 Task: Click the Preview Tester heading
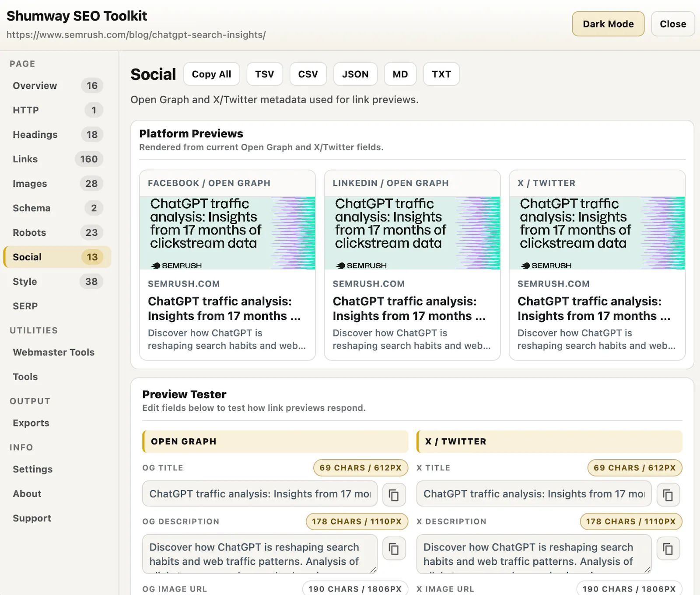pyautogui.click(x=184, y=394)
